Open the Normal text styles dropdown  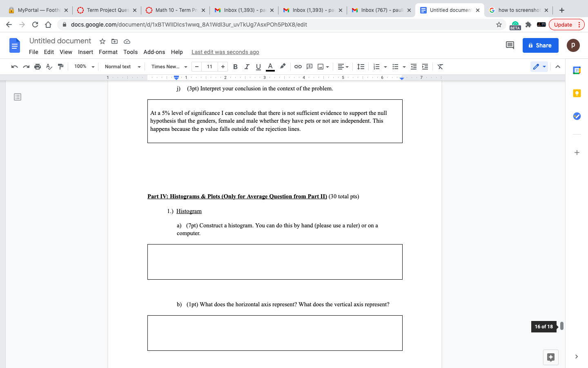pyautogui.click(x=121, y=66)
